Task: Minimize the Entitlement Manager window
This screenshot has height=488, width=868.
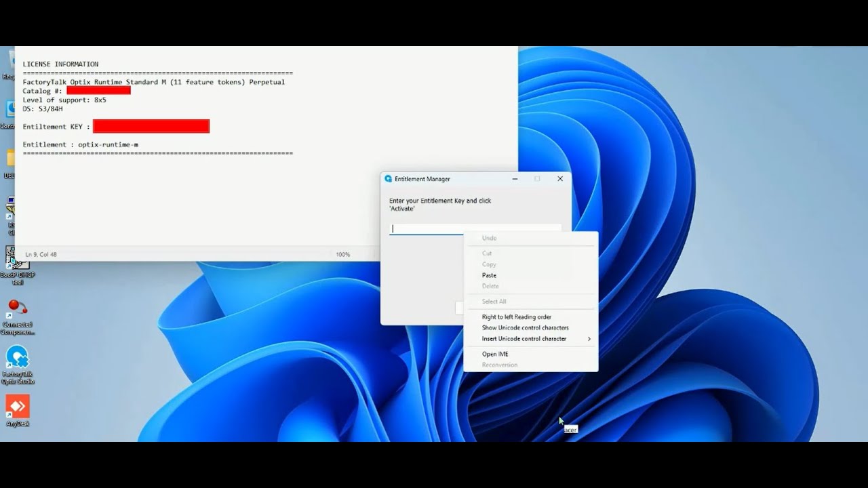Action: tap(515, 179)
